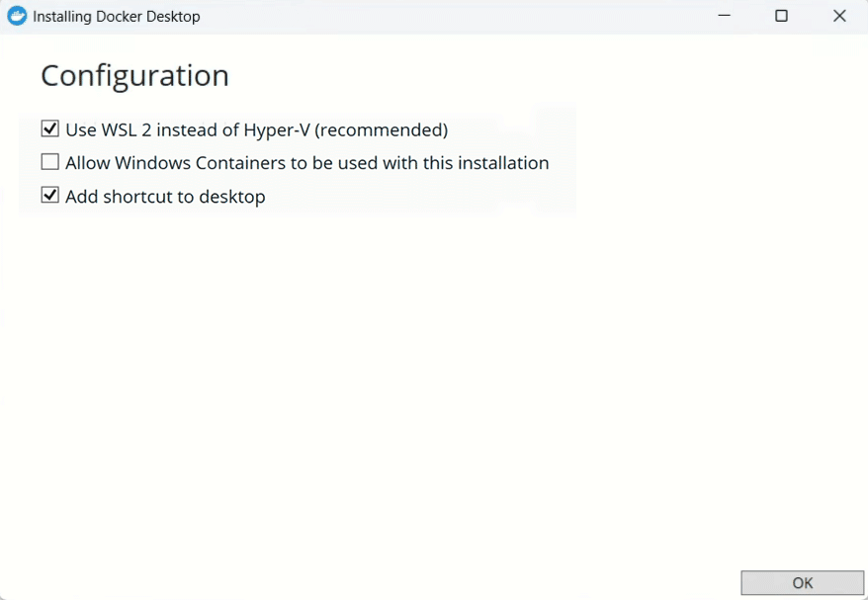
Task: Maximize the Docker Desktop installer
Action: click(x=782, y=16)
